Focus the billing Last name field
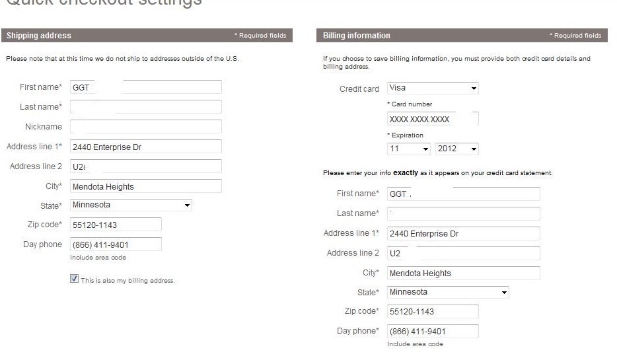Viewport: 617px width, 364px height. 463,213
